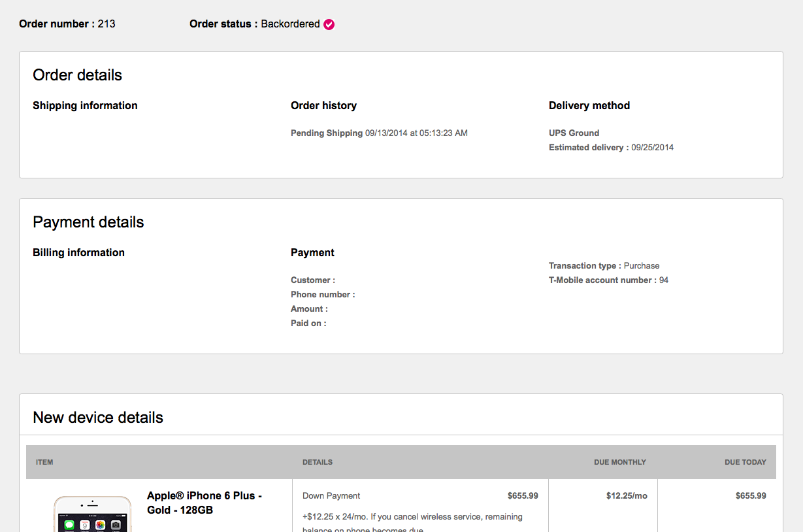Select the Pending Shipping history entry

coord(379,133)
